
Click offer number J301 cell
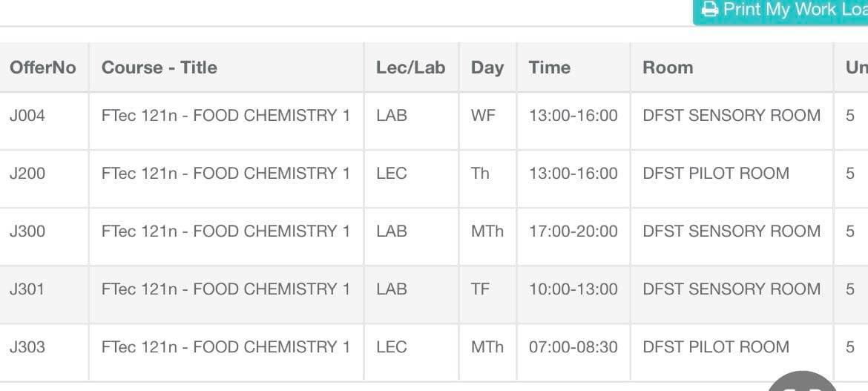pos(27,289)
